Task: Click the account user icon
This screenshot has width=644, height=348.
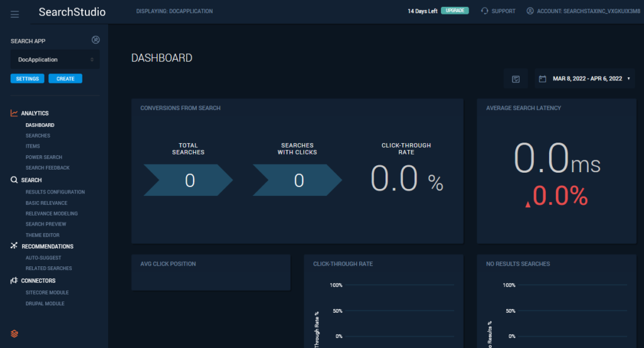Action: tap(530, 11)
